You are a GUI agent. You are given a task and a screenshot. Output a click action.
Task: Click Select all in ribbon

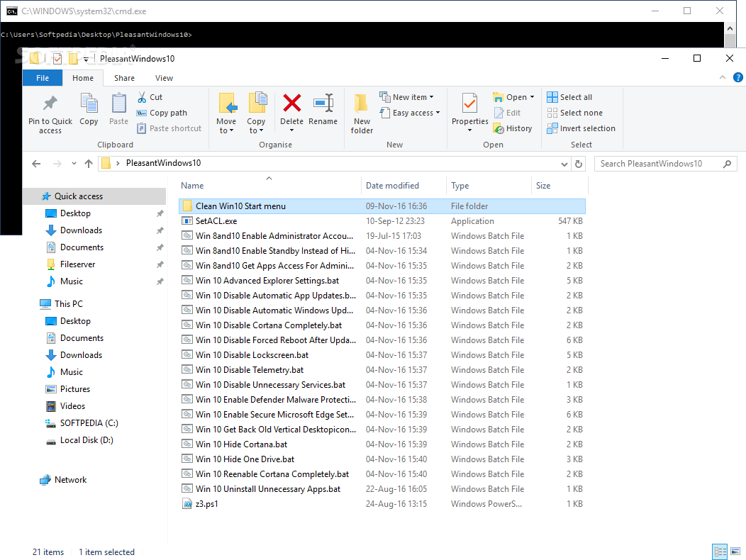pos(569,97)
